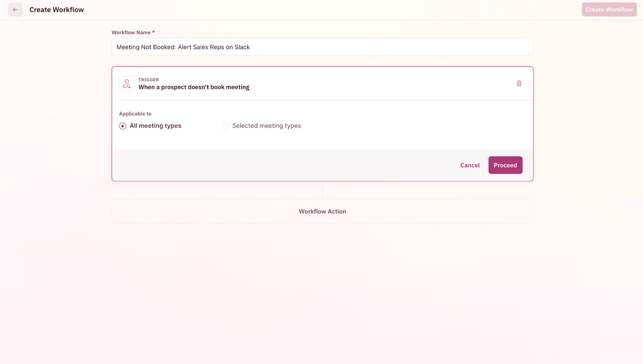Image resolution: width=643 pixels, height=364 pixels.
Task: Click the 'Workflow Name *' label
Action: 133,33
